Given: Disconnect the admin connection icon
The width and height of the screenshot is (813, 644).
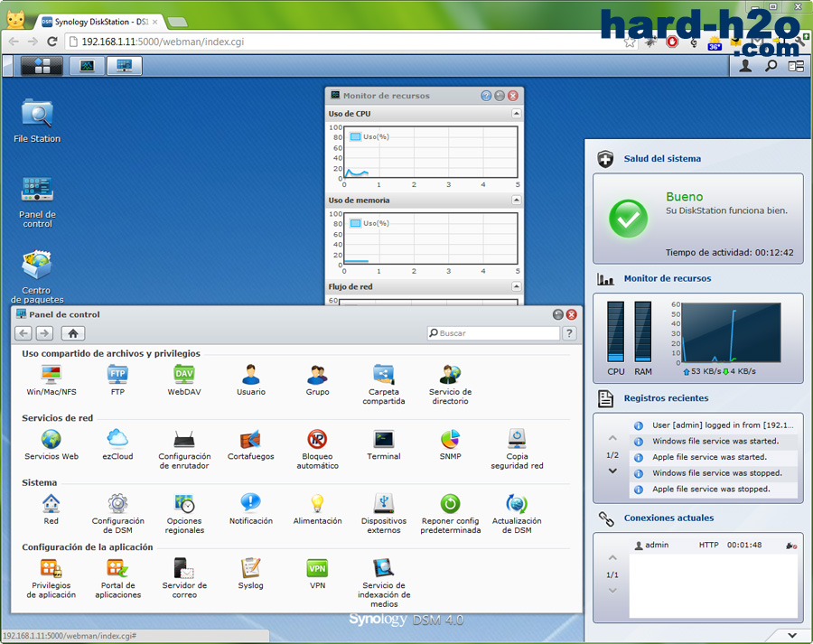Looking at the screenshot, I should tap(791, 546).
